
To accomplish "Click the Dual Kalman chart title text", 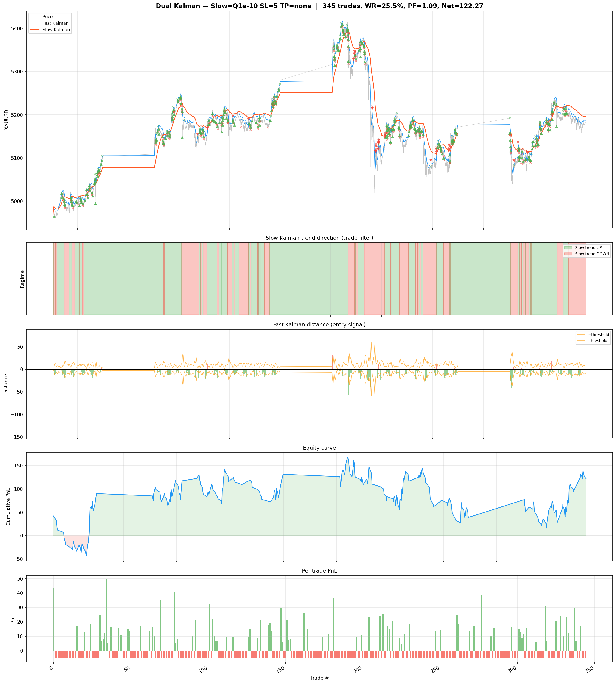I will (x=319, y=6).
